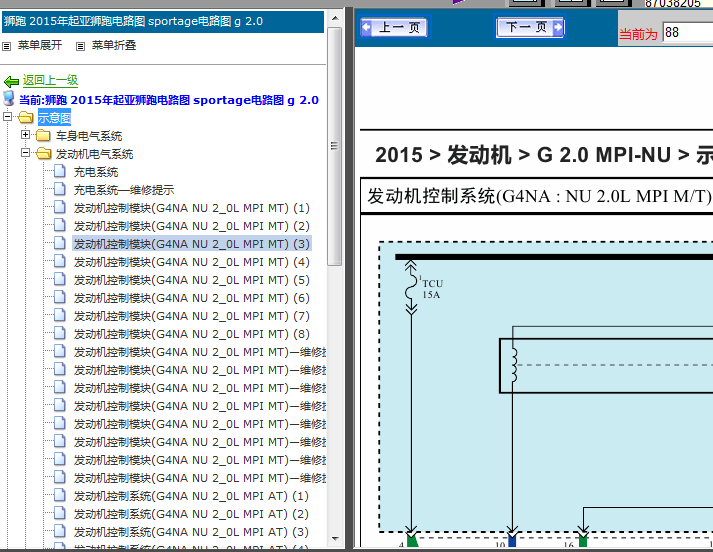Open 充电系统—维修提示 page

coord(124,190)
